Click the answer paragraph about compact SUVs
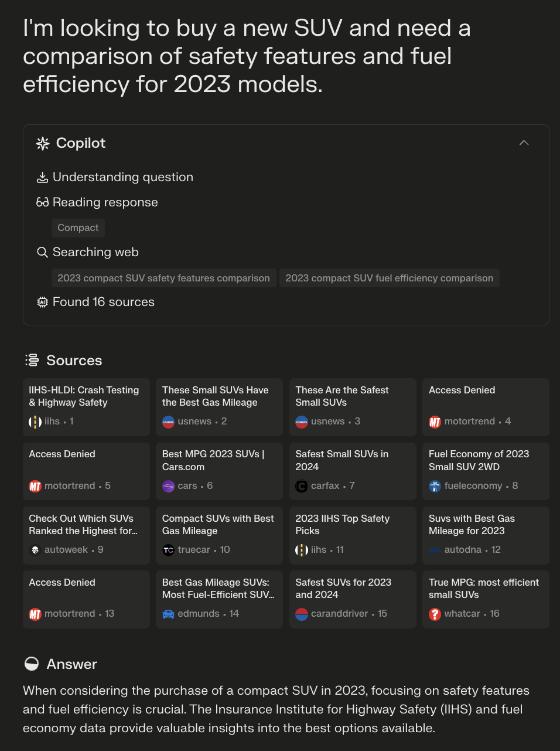Image resolution: width=560 pixels, height=751 pixels. tap(276, 709)
